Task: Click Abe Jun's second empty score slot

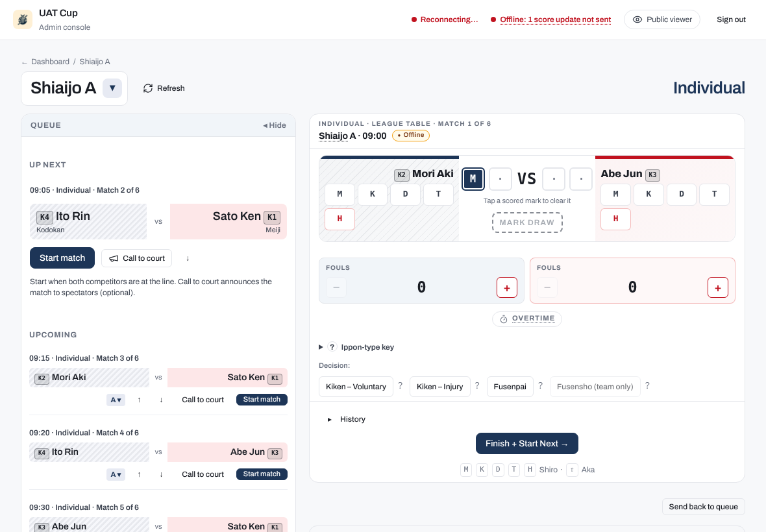Action: tap(582, 179)
